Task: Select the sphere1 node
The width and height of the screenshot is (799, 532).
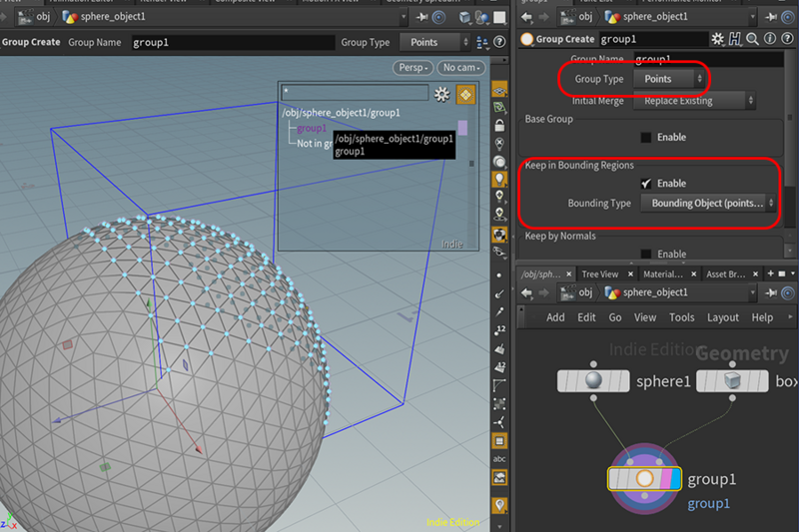Action: (593, 381)
